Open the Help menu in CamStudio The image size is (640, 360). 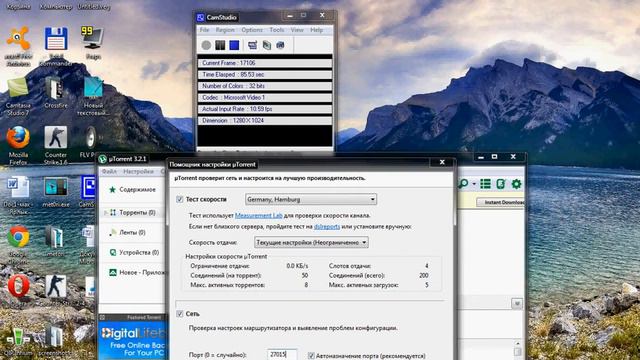(x=316, y=30)
